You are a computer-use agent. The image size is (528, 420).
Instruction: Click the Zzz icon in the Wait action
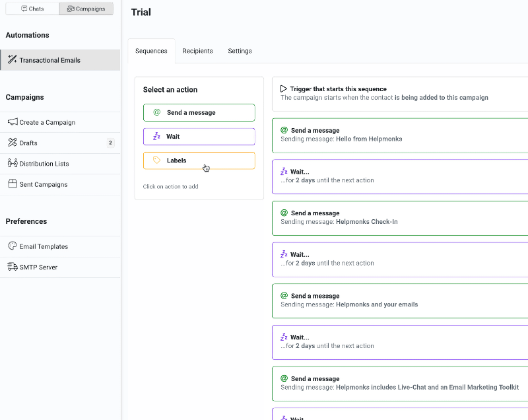[156, 136]
